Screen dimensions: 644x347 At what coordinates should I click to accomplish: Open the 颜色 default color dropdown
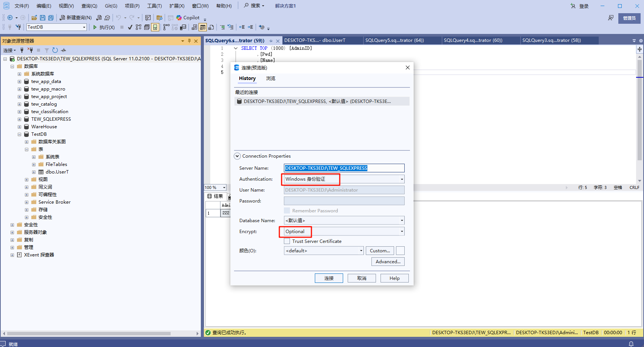tap(361, 250)
